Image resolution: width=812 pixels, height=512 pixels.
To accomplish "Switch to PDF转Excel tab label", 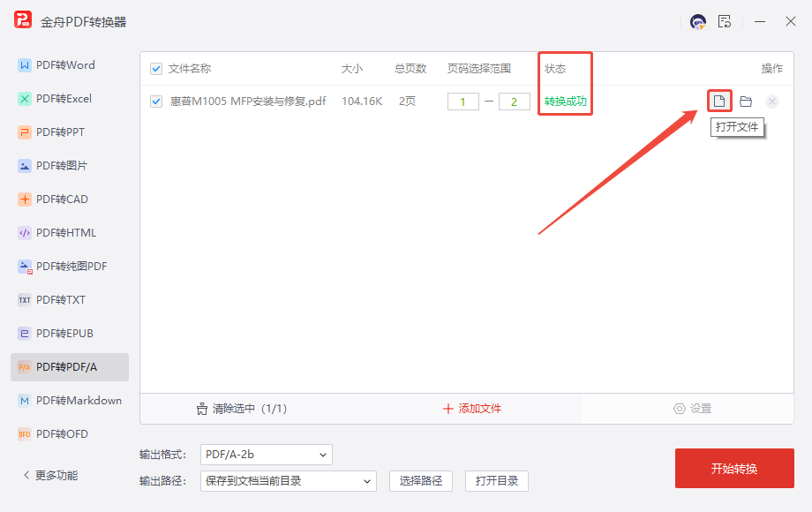I will [64, 99].
